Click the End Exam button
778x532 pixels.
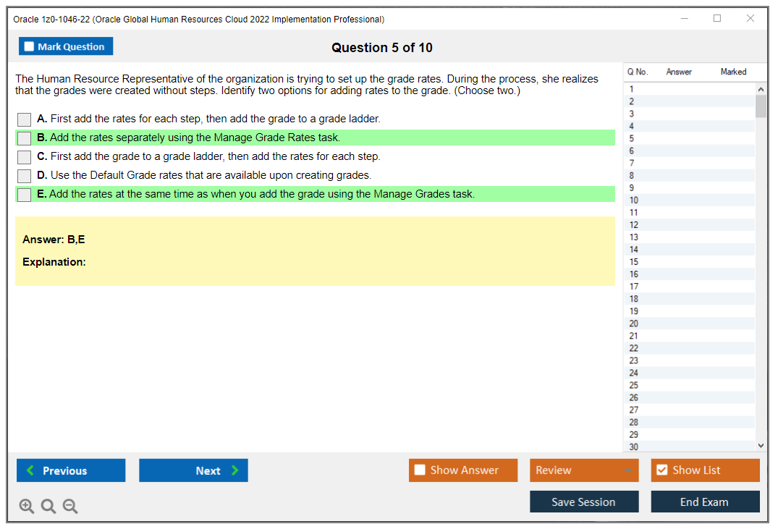[x=705, y=501]
